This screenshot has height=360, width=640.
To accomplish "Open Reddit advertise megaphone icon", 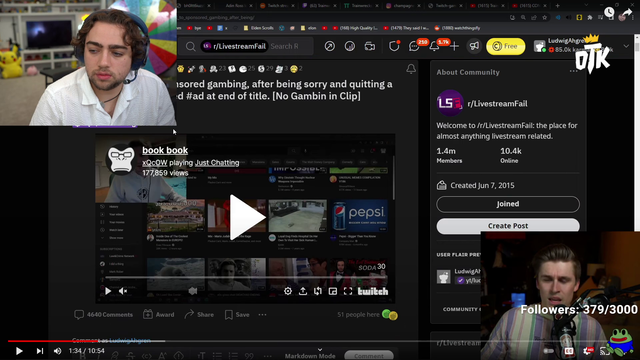I will pos(474,46).
